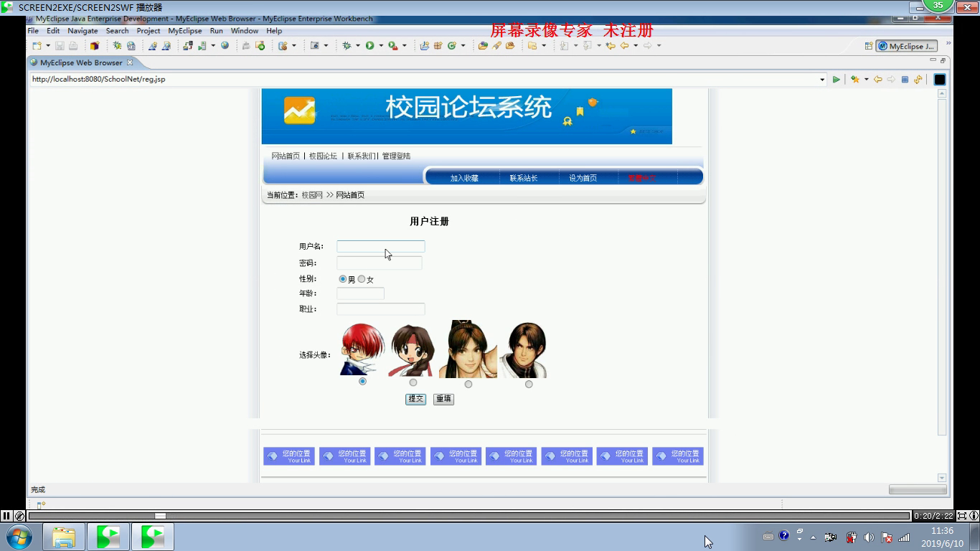Click the package cube icon in toolbar

pos(94,45)
